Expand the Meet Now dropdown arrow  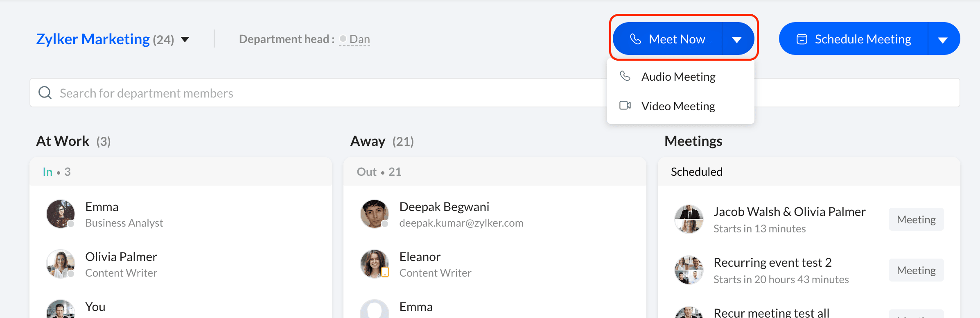point(737,39)
